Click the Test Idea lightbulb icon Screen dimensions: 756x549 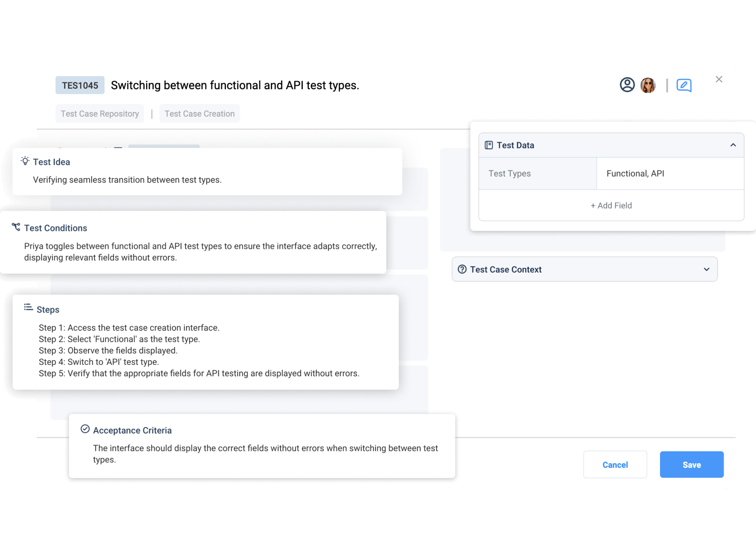click(x=25, y=161)
